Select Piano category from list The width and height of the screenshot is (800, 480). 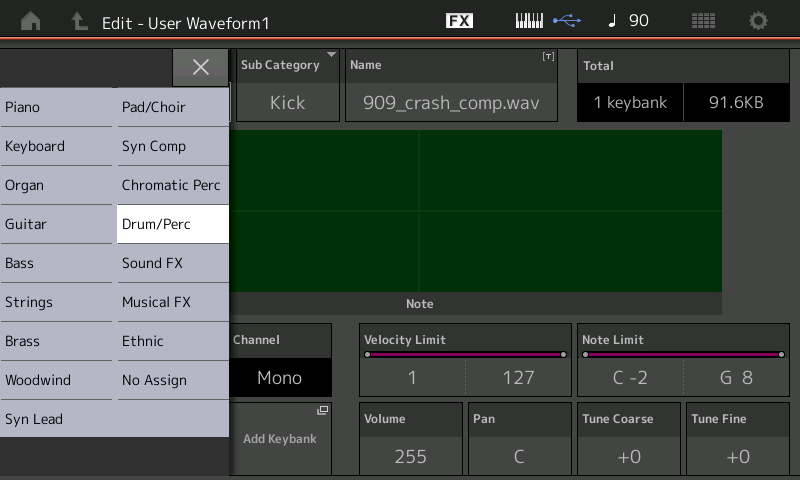(57, 107)
